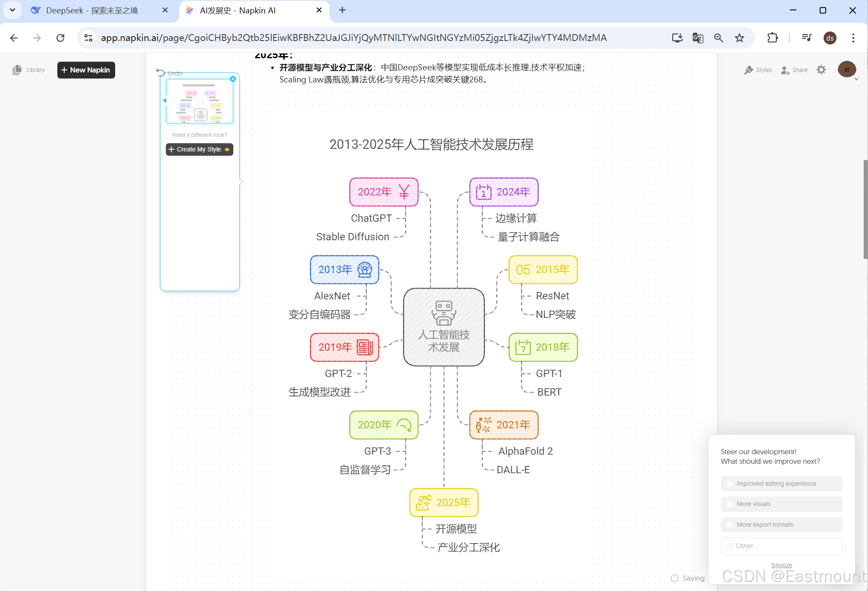Image resolution: width=868 pixels, height=591 pixels.
Task: Click Chrome's translate page icon
Action: (698, 38)
